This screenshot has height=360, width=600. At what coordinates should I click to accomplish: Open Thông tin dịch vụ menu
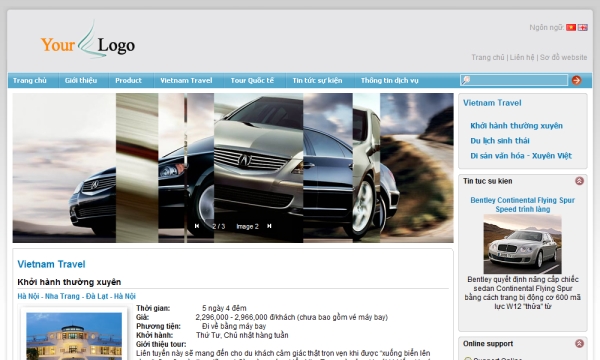[x=390, y=80]
